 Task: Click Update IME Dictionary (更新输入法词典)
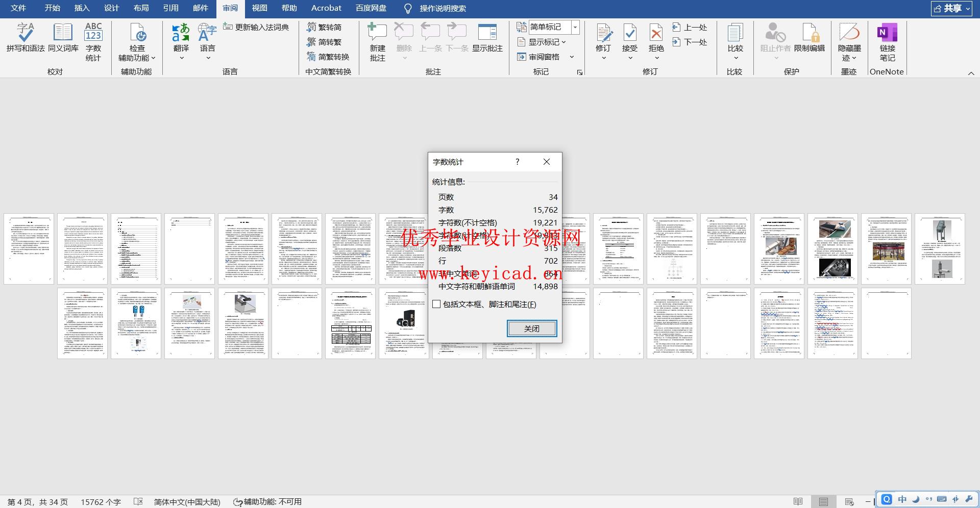pyautogui.click(x=256, y=27)
